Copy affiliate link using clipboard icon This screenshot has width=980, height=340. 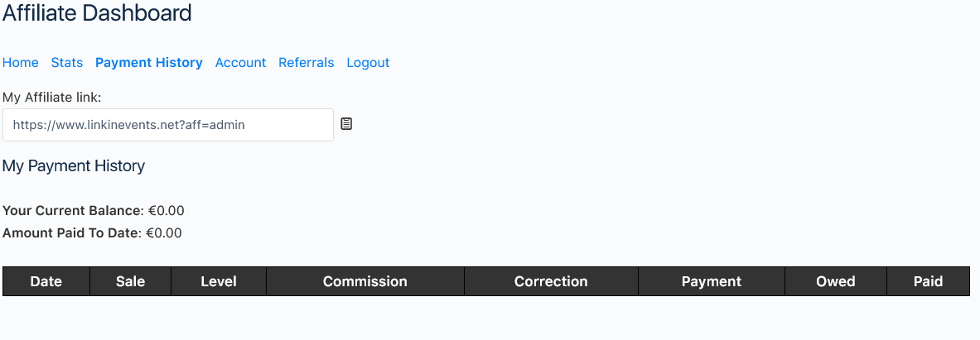pyautogui.click(x=346, y=124)
